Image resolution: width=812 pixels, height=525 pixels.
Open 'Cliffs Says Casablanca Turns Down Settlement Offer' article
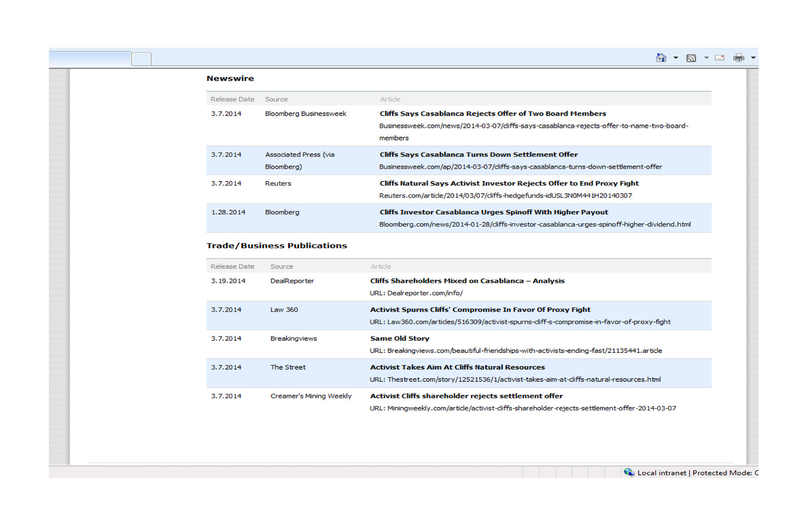(x=479, y=154)
